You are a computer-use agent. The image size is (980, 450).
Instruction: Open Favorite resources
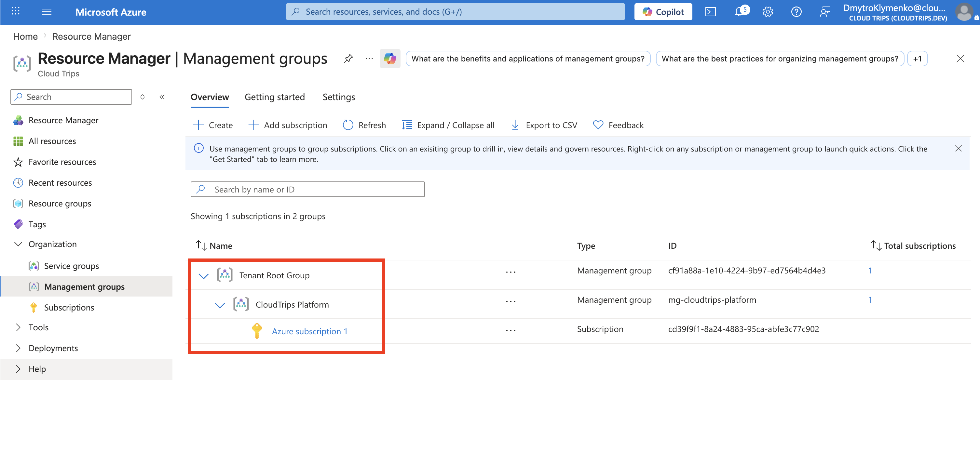coord(62,162)
